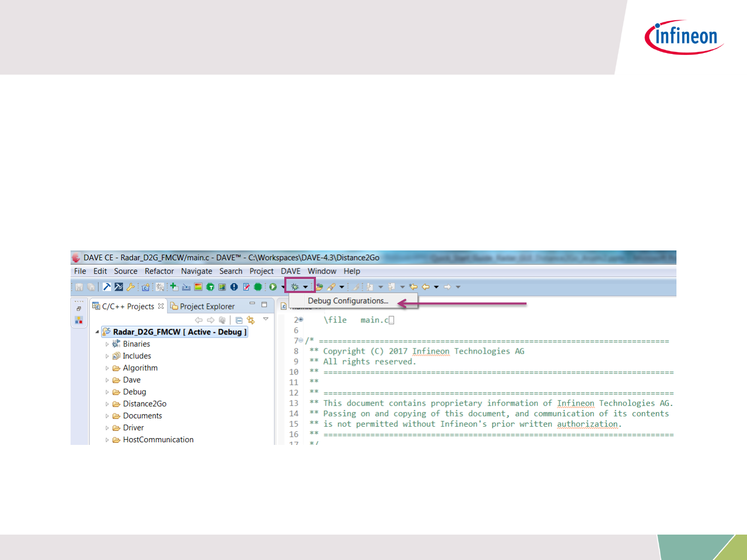The width and height of the screenshot is (747, 560).
Task: Open the Window menu
Action: pyautogui.click(x=322, y=271)
